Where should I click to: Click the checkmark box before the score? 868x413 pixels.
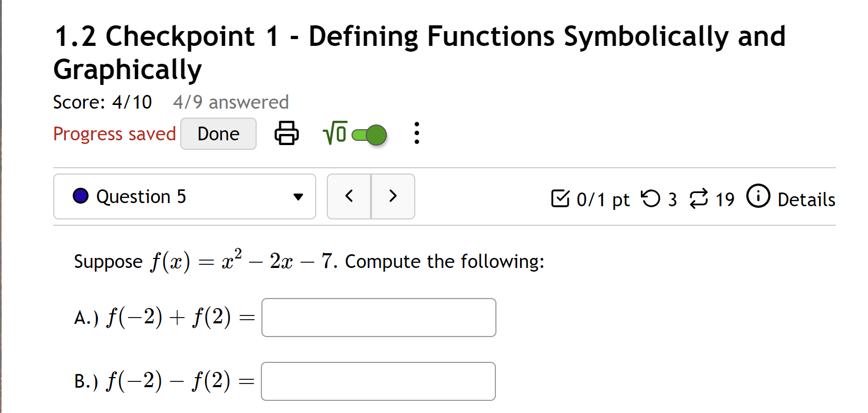[x=560, y=199]
